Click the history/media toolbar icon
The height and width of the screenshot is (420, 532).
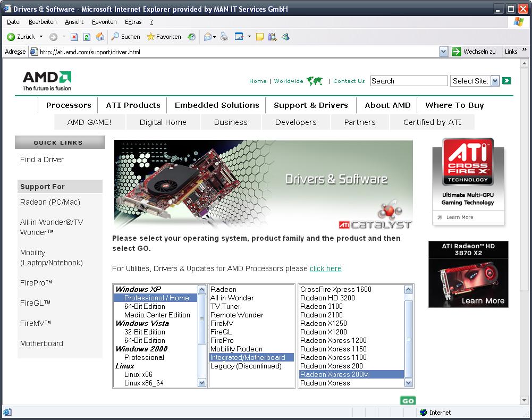pyautogui.click(x=192, y=37)
